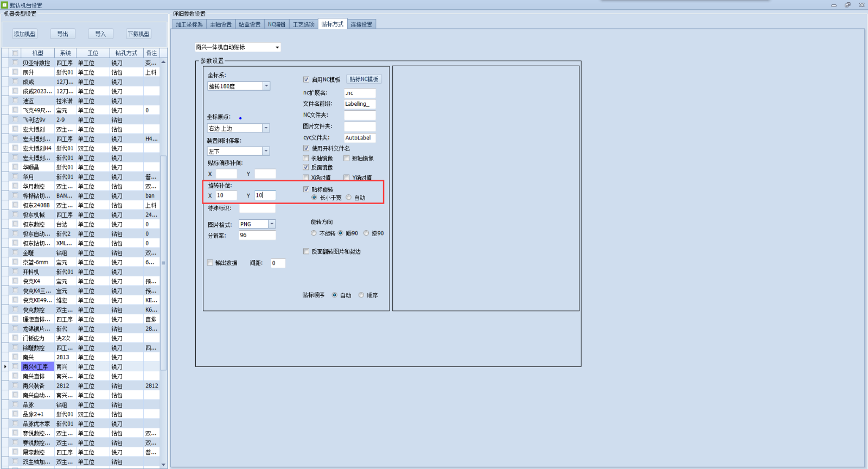868x469 pixels.
Task: Switch to the NC编辑 tab
Action: tap(277, 24)
